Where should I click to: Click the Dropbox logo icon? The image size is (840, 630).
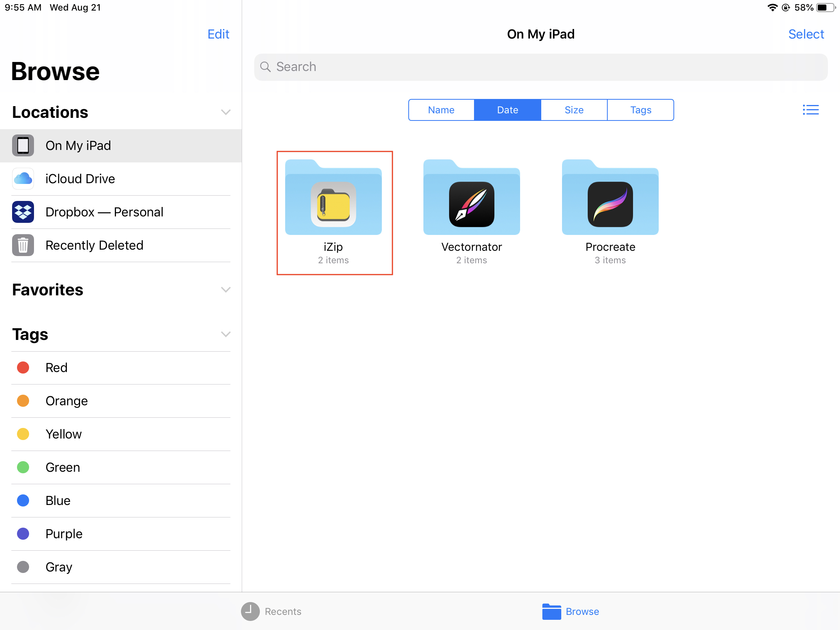pos(23,212)
